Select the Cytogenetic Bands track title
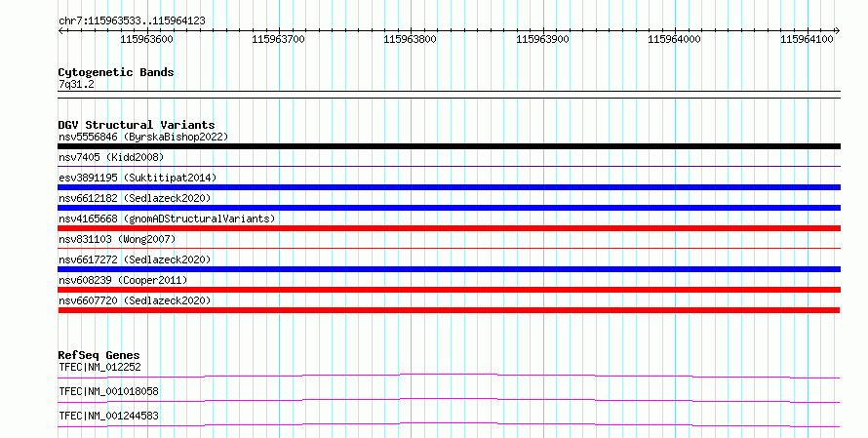Viewport: 868px width, 438px height. click(x=116, y=72)
